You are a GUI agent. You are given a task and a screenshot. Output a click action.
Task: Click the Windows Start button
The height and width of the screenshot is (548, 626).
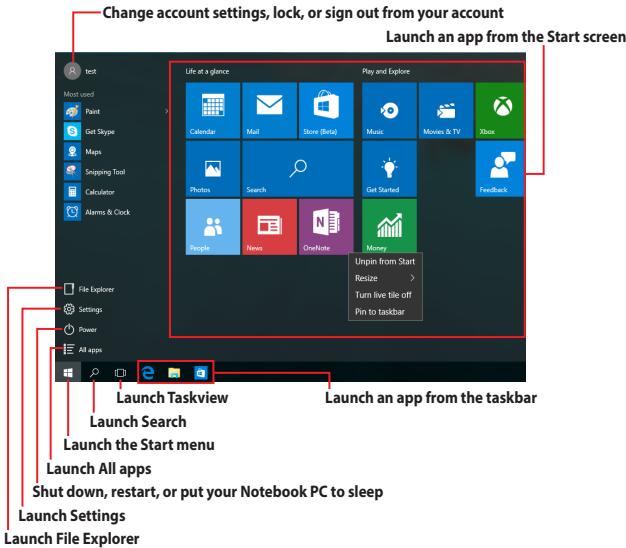68,372
